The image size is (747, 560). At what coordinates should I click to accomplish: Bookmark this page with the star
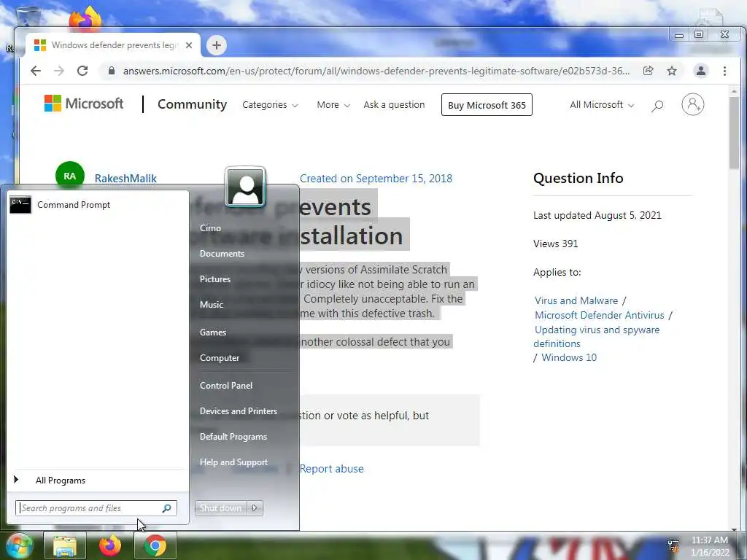672,71
